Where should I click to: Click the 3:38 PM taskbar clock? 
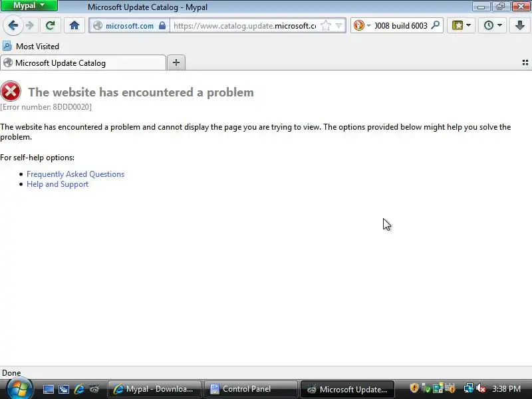pyautogui.click(x=507, y=389)
